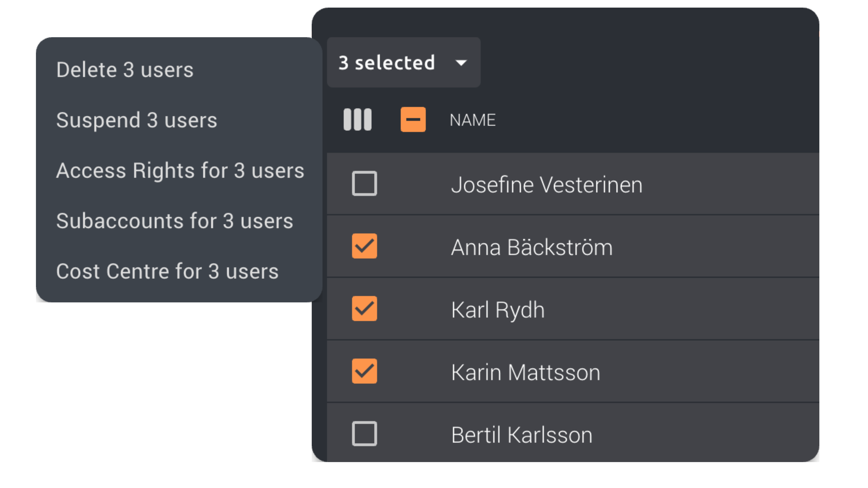This screenshot has height=488, width=868.
Task: Open 'Access Rights for 3 users'
Action: point(180,170)
